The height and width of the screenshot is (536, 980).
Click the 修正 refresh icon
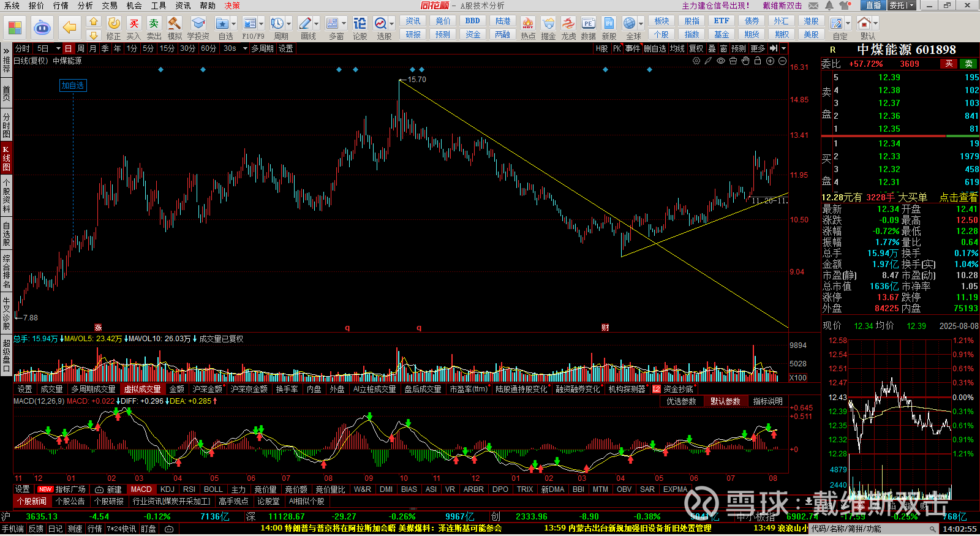click(x=114, y=23)
